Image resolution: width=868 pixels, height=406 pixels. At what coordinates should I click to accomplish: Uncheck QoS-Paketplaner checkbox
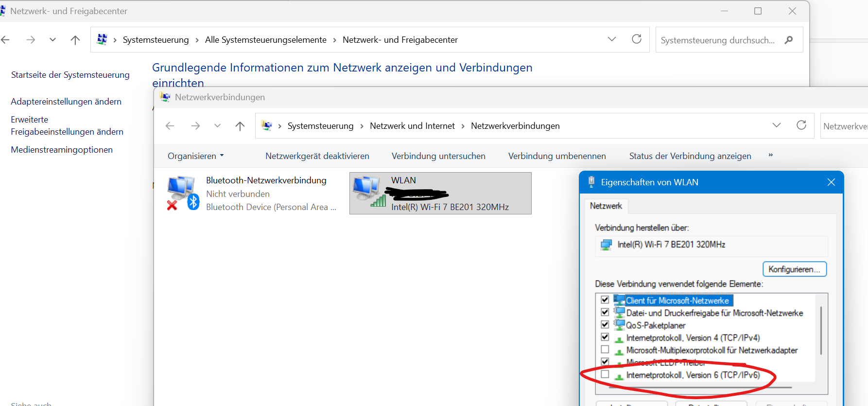605,324
